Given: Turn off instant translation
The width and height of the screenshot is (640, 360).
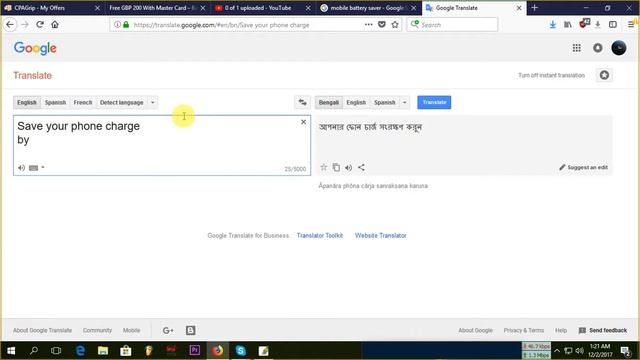Looking at the screenshot, I should coord(551,76).
